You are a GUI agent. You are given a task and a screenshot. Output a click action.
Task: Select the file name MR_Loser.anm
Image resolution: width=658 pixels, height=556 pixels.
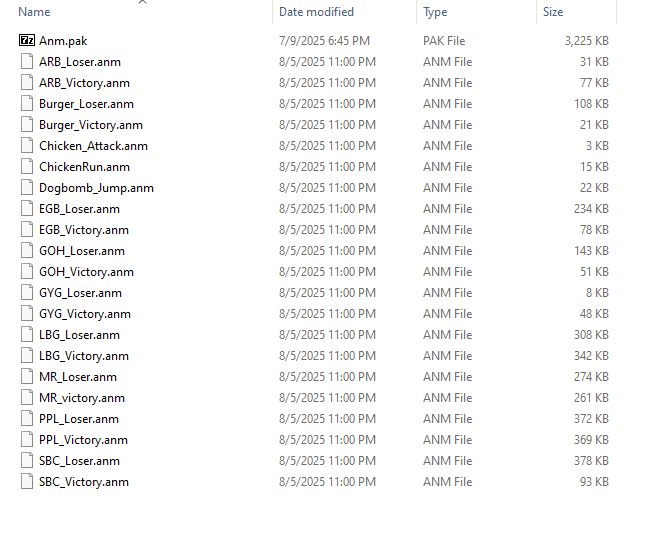coord(78,376)
